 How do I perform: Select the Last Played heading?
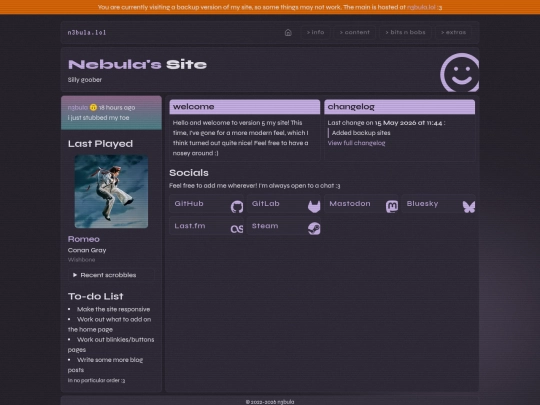[x=100, y=144]
